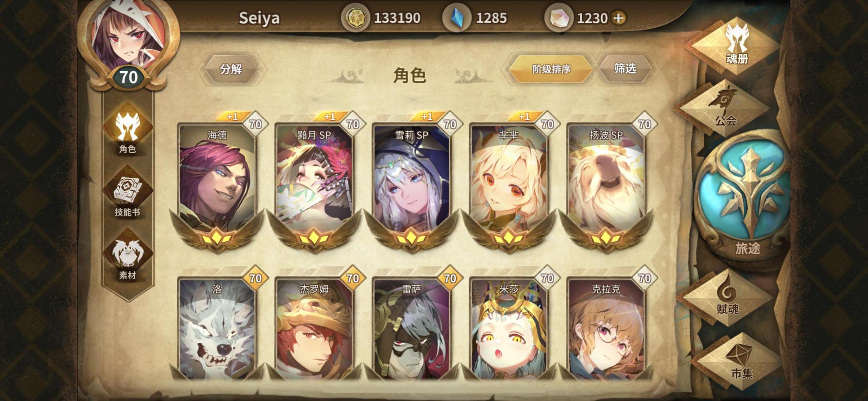Switch to the 素材 sidebar tab
Screen dimensions: 868x401
click(127, 256)
